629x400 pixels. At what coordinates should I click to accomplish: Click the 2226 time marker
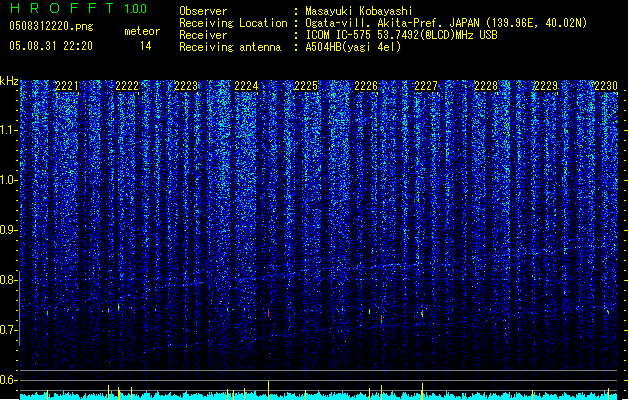tap(366, 86)
